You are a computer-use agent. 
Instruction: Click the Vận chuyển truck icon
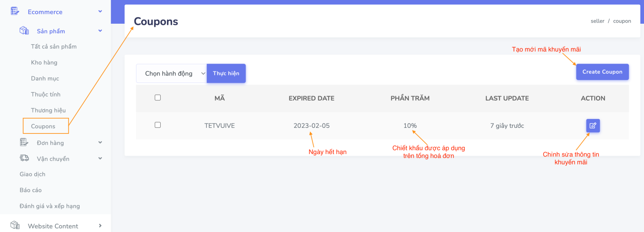point(24,158)
